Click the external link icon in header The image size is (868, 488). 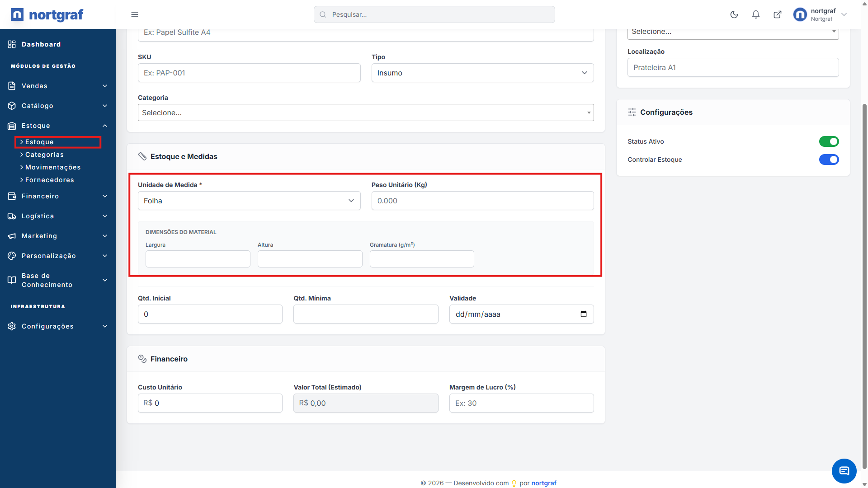778,14
